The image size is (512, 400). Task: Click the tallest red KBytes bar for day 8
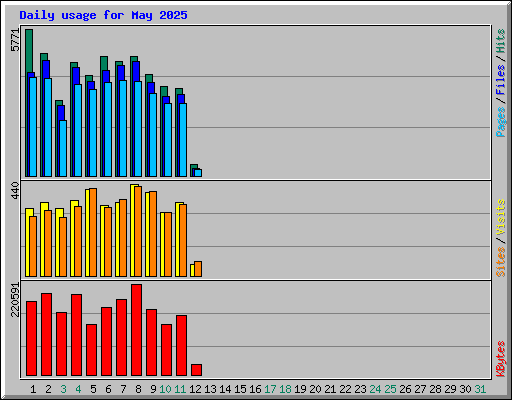coord(136,330)
